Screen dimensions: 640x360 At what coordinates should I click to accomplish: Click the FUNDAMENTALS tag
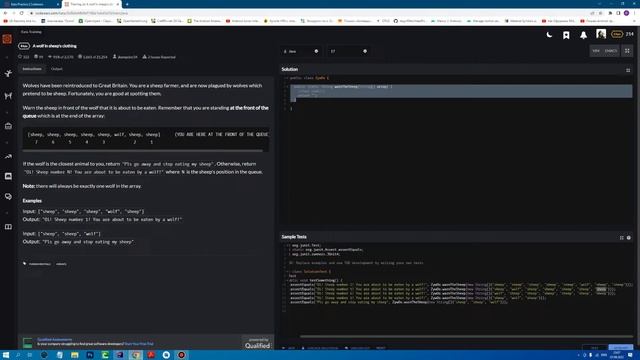point(40,264)
